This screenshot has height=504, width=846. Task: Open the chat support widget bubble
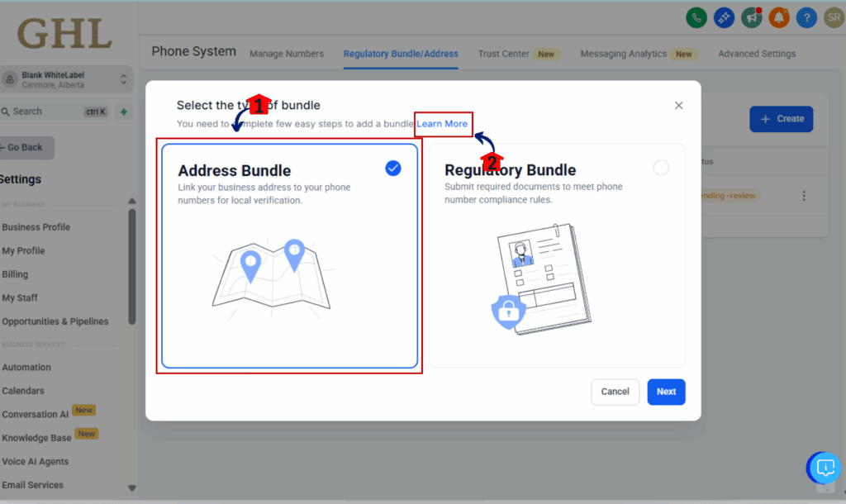[x=823, y=468]
